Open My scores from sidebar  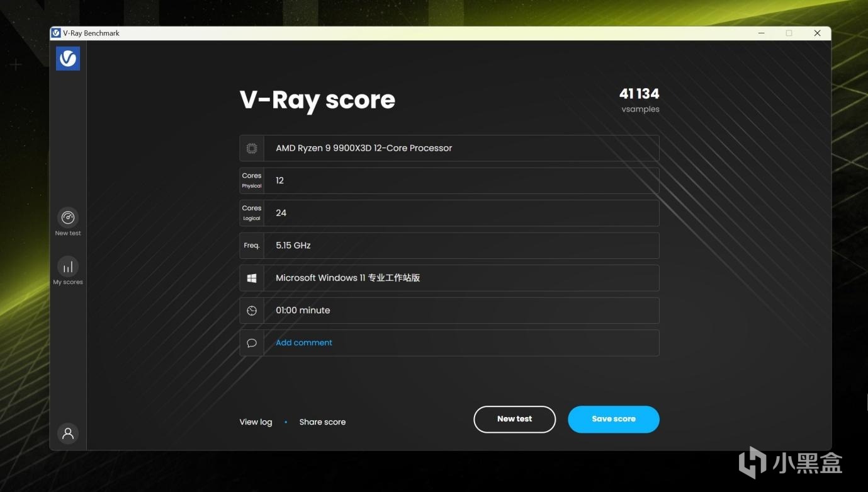(x=68, y=266)
